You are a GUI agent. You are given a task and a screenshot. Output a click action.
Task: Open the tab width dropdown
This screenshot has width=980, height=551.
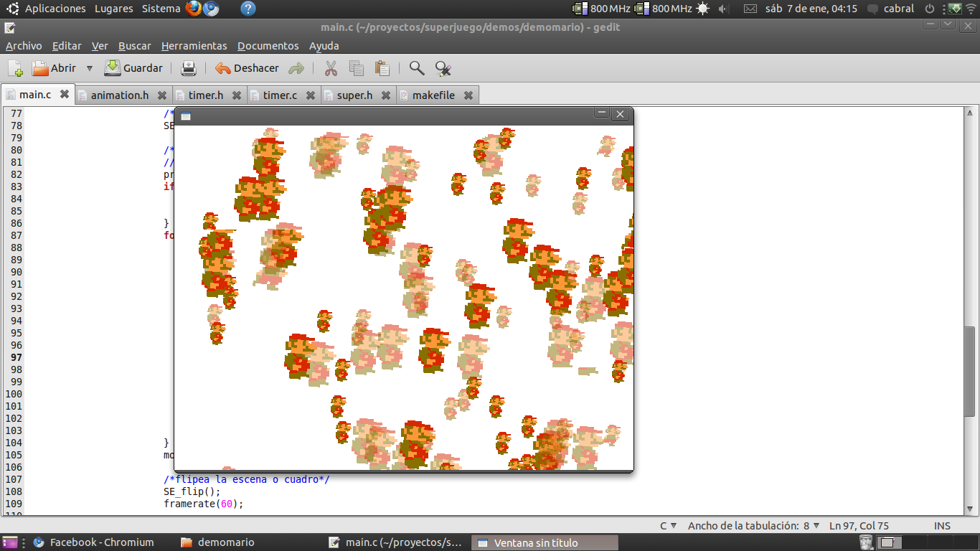coord(753,526)
